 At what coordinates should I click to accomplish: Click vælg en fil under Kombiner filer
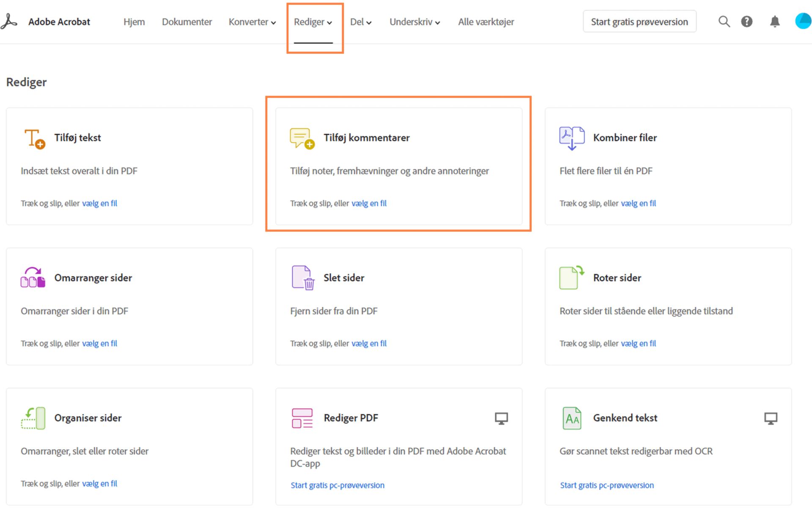point(638,204)
